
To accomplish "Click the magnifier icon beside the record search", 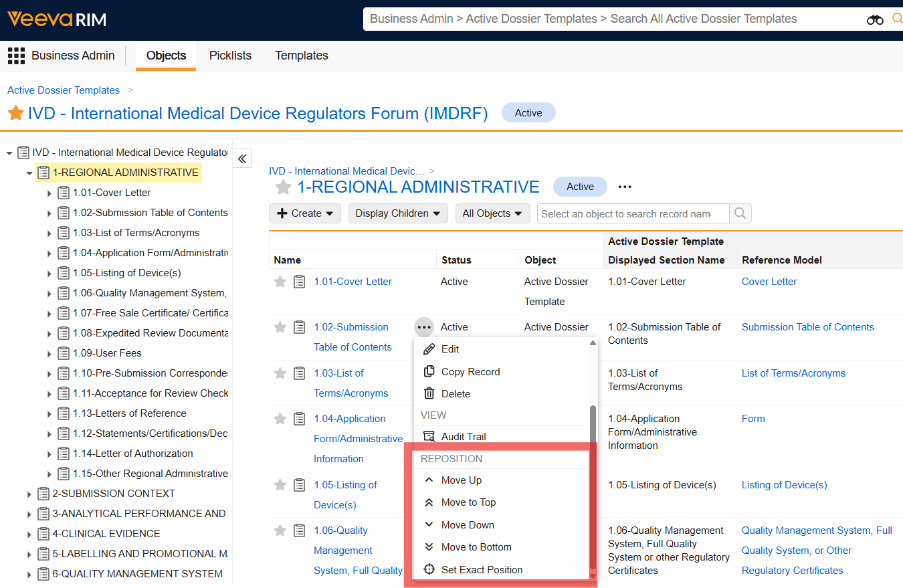I will tap(740, 213).
